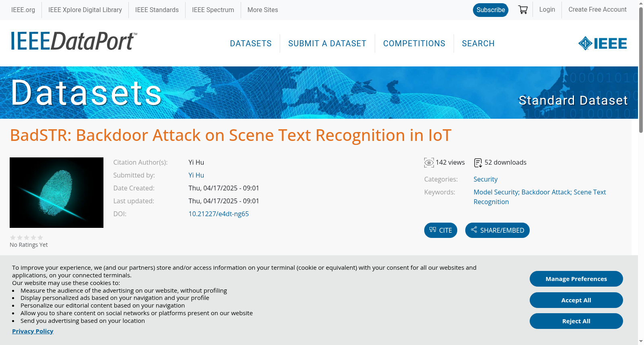Open the shopping cart icon

[x=523, y=10]
